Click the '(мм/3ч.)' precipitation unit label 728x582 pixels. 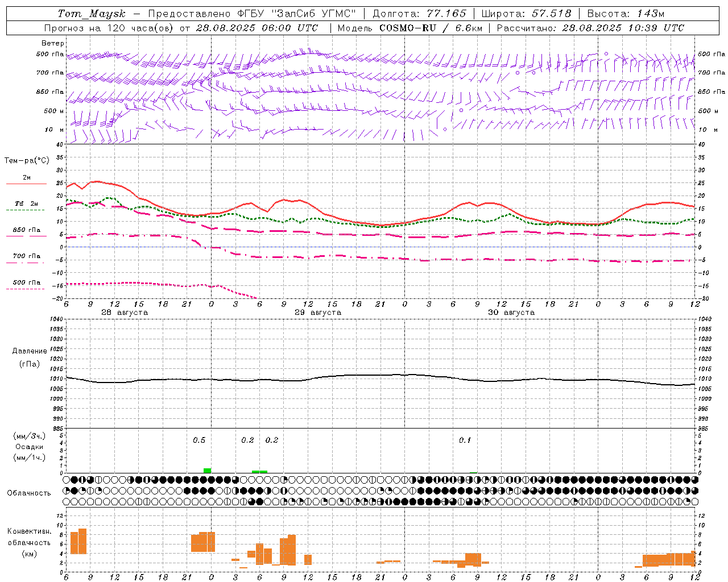coord(30,436)
